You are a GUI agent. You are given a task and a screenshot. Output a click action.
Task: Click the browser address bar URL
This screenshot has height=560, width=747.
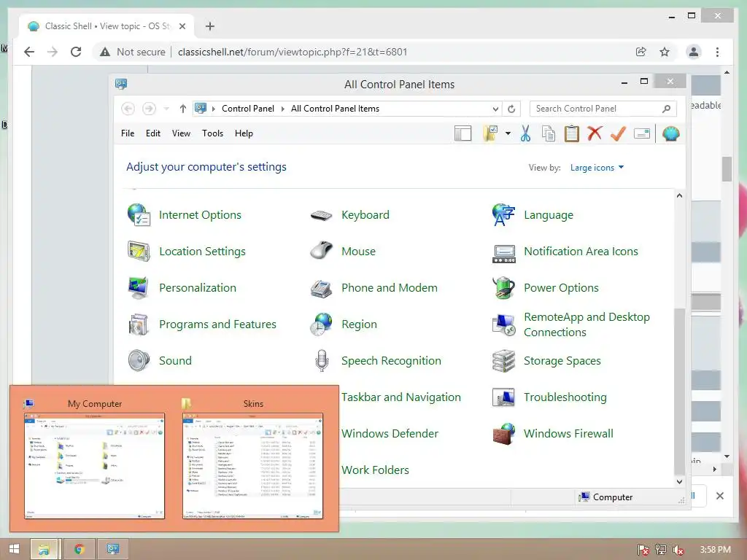(293, 52)
